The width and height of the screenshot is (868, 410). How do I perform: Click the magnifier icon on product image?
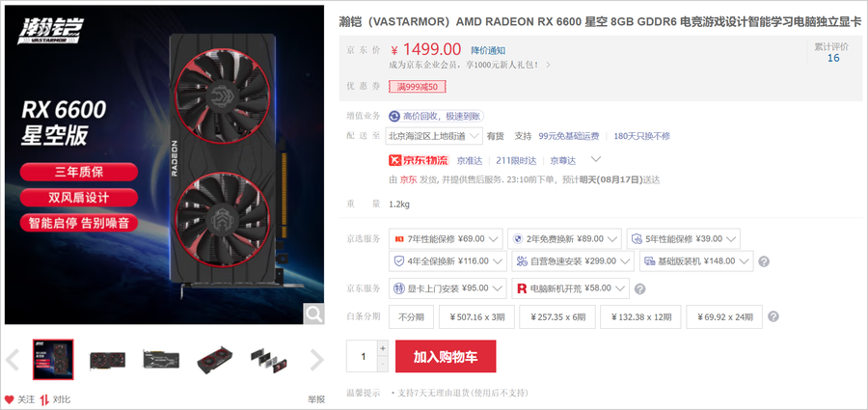point(313,314)
